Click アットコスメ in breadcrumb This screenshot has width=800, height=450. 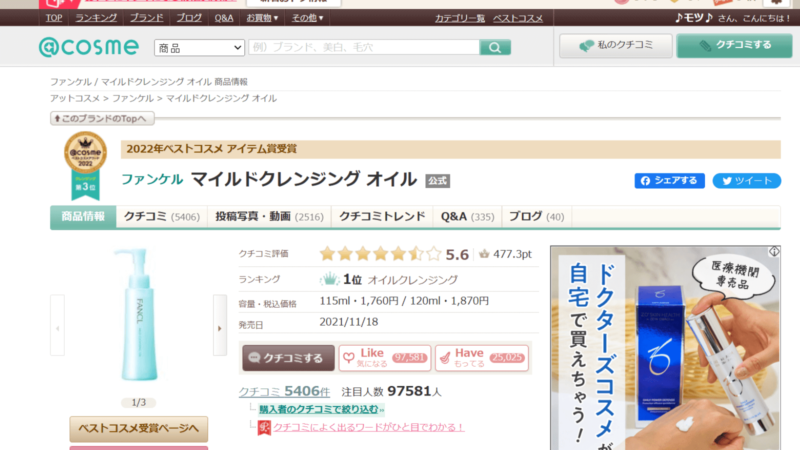(x=74, y=98)
